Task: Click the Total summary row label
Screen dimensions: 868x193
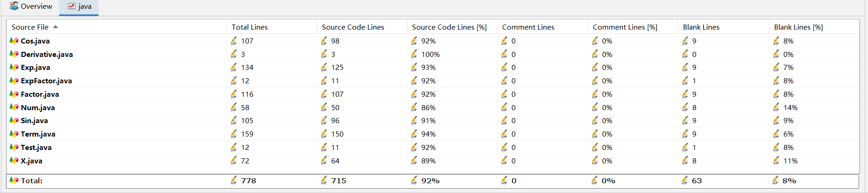Action: point(31,181)
